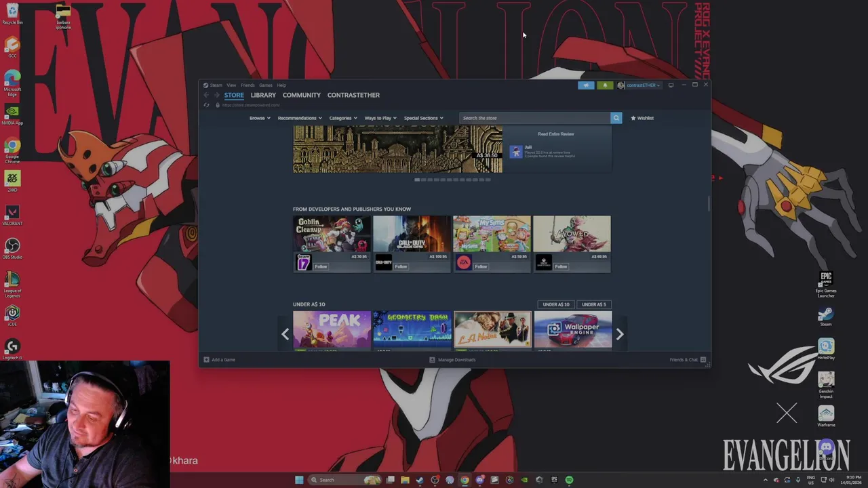This screenshot has width=868, height=488.
Task: Expand the Recommendations dropdown
Action: click(300, 118)
